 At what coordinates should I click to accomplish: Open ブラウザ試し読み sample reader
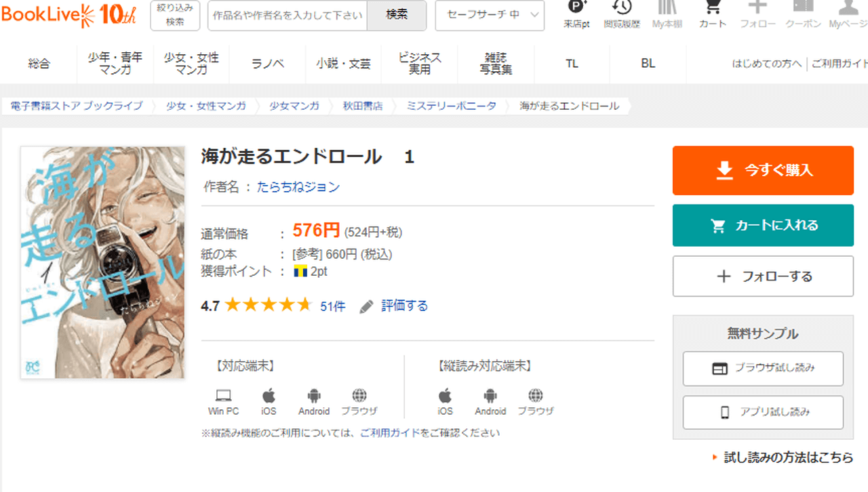tap(763, 368)
